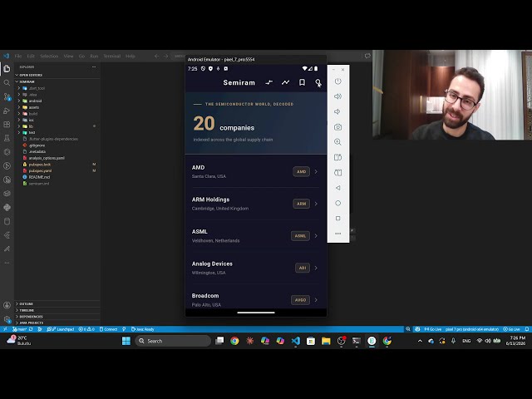Click the clock showing 7:26 PM
The width and height of the screenshot is (532, 399).
point(515,341)
